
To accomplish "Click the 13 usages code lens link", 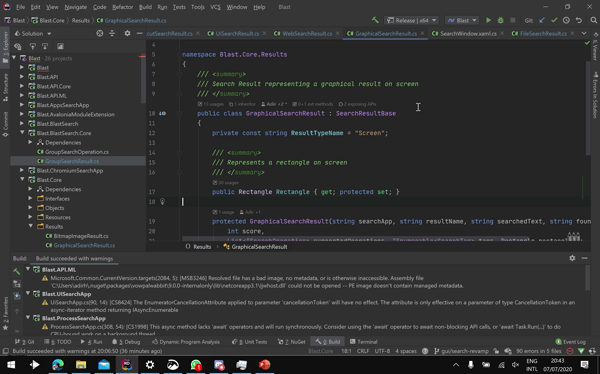I will point(210,104).
